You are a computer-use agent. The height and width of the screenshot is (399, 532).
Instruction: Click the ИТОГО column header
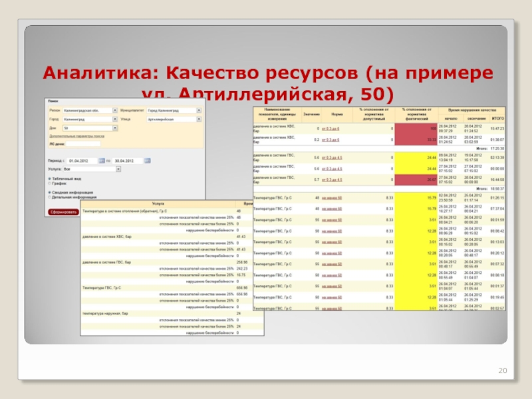497,118
